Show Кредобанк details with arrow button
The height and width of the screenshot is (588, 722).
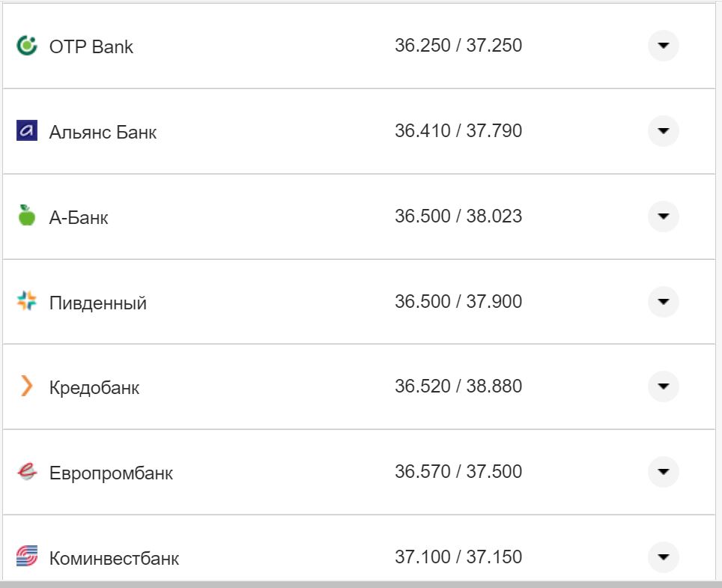[663, 387]
